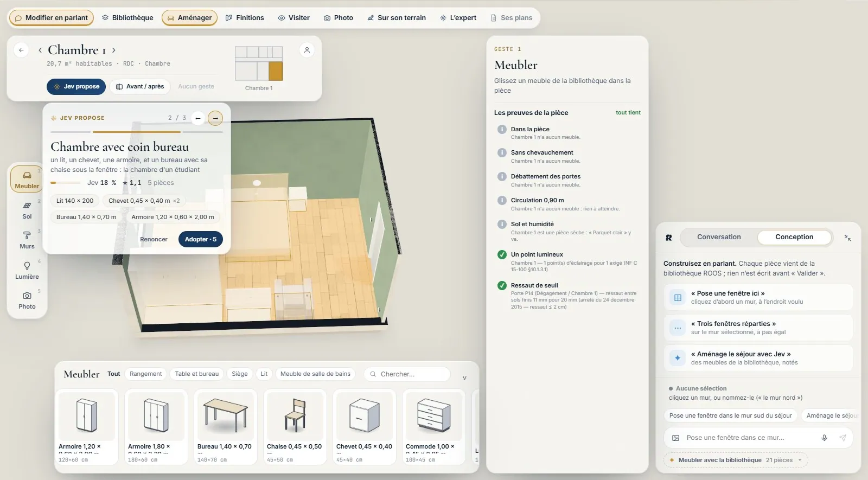
Task: Switch to Conception mode
Action: 794,237
